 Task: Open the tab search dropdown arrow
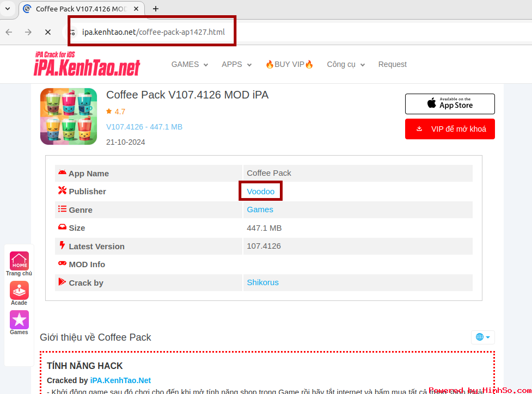8,9
